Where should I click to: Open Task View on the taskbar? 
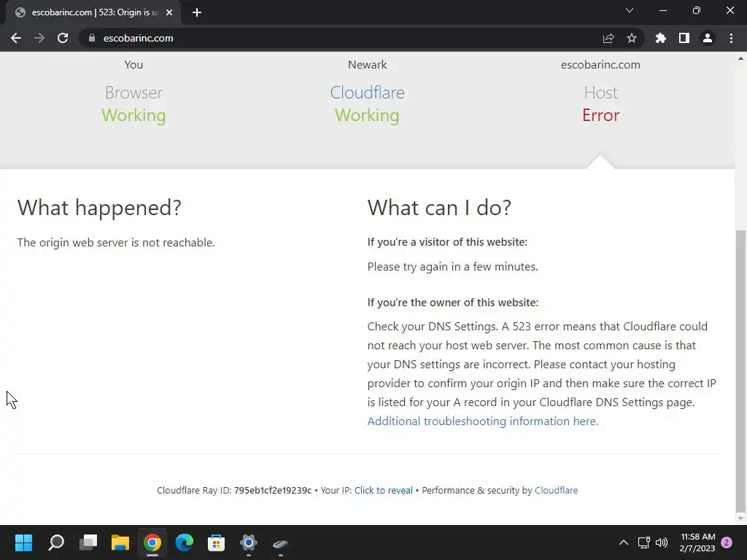[88, 542]
